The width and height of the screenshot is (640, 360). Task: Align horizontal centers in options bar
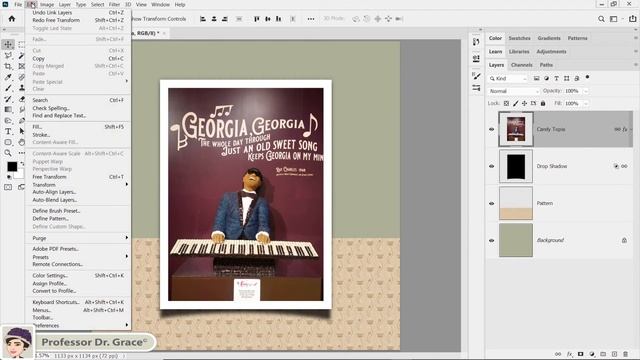214,19
